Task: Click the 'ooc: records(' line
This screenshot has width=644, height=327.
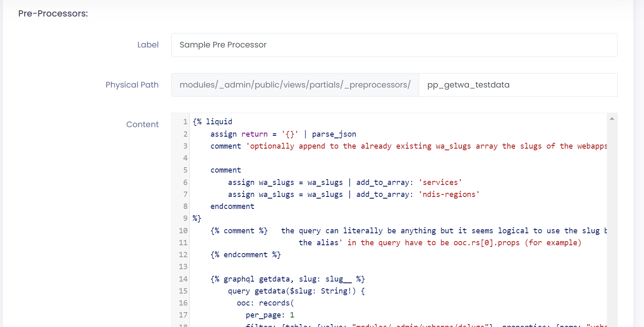Action: coord(265,303)
